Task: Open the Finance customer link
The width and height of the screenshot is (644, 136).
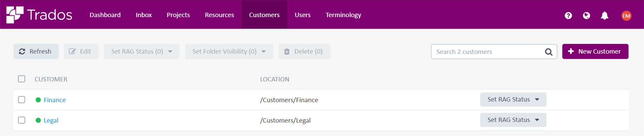Action: [x=55, y=100]
